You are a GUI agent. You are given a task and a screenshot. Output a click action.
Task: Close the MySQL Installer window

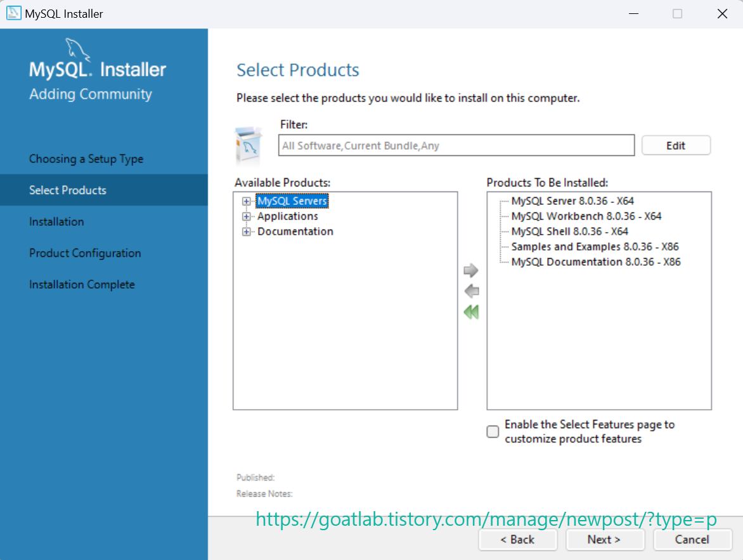722,14
